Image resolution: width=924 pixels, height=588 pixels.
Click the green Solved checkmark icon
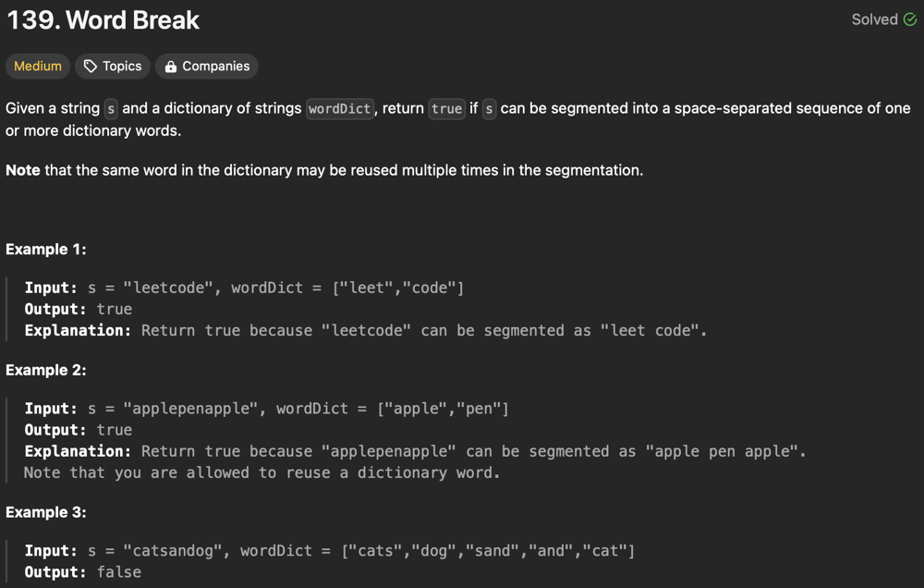pyautogui.click(x=910, y=19)
